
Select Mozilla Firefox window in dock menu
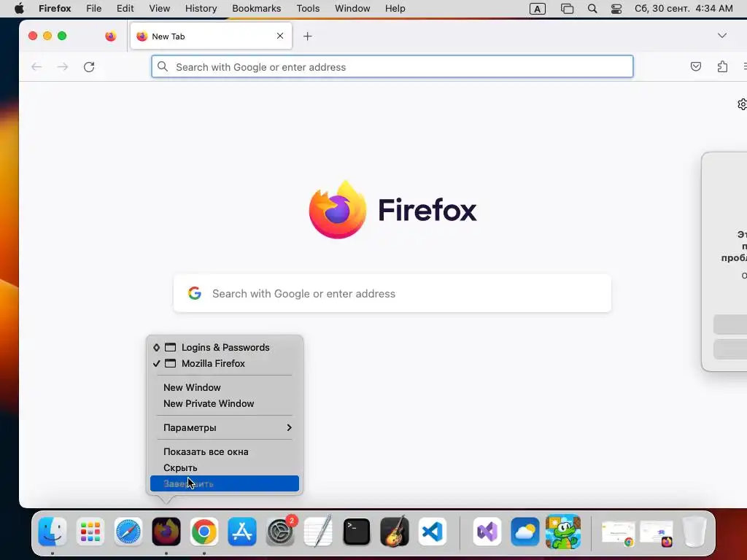[225, 363]
